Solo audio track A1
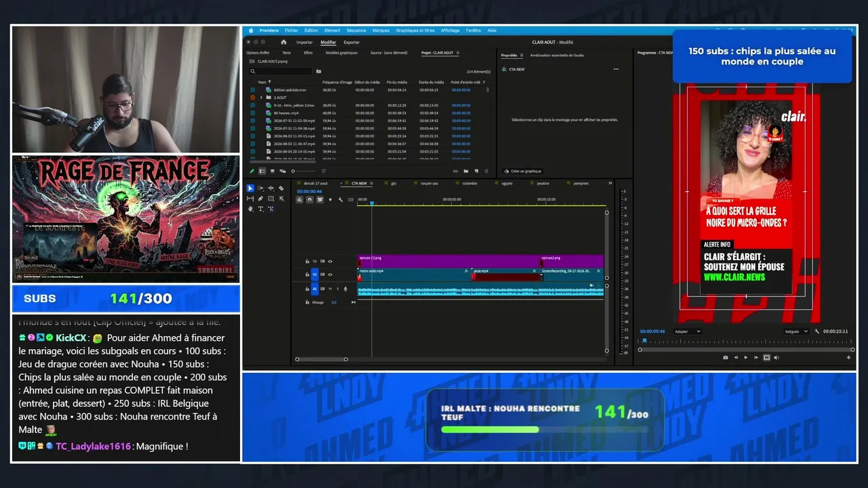This screenshot has width=868, height=488. click(338, 289)
